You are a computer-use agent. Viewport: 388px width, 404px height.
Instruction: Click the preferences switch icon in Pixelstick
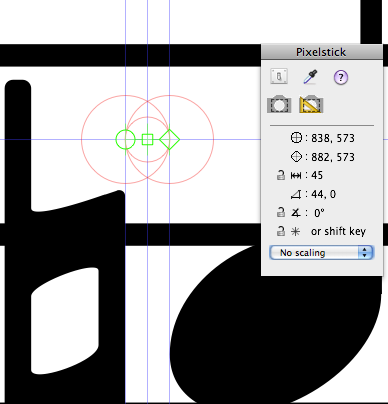(279, 77)
